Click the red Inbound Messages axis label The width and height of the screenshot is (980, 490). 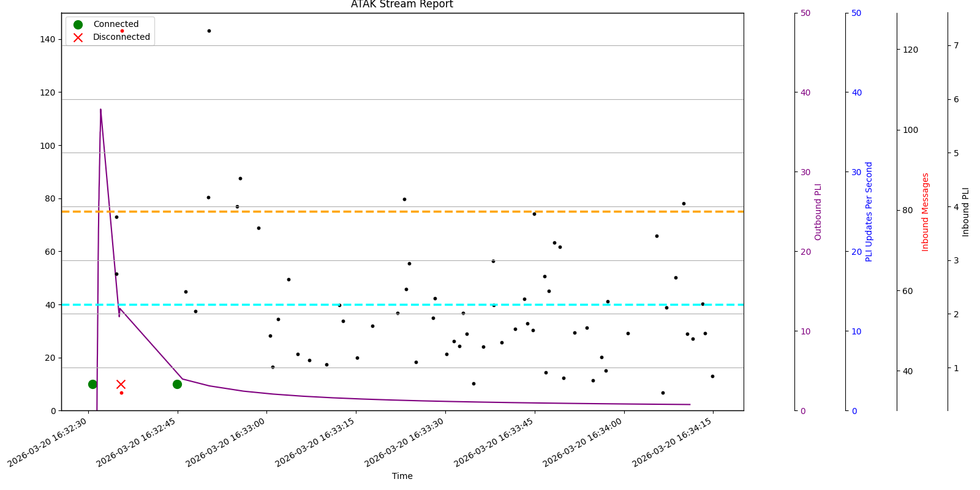click(x=925, y=212)
